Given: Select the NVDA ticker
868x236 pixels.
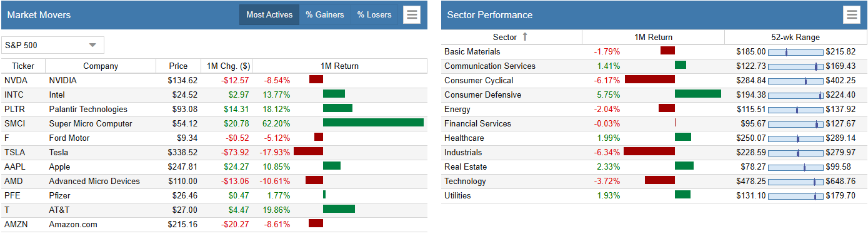Looking at the screenshot, I should click(x=16, y=80).
